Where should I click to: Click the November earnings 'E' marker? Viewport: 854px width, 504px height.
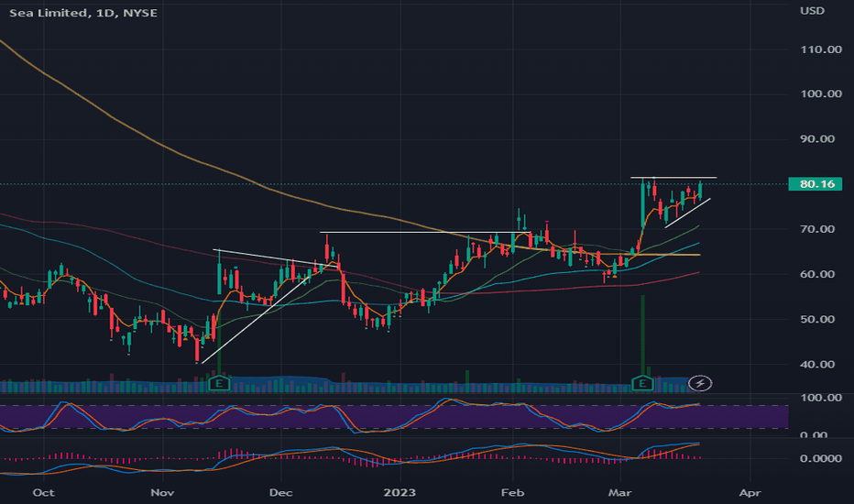tap(220, 384)
